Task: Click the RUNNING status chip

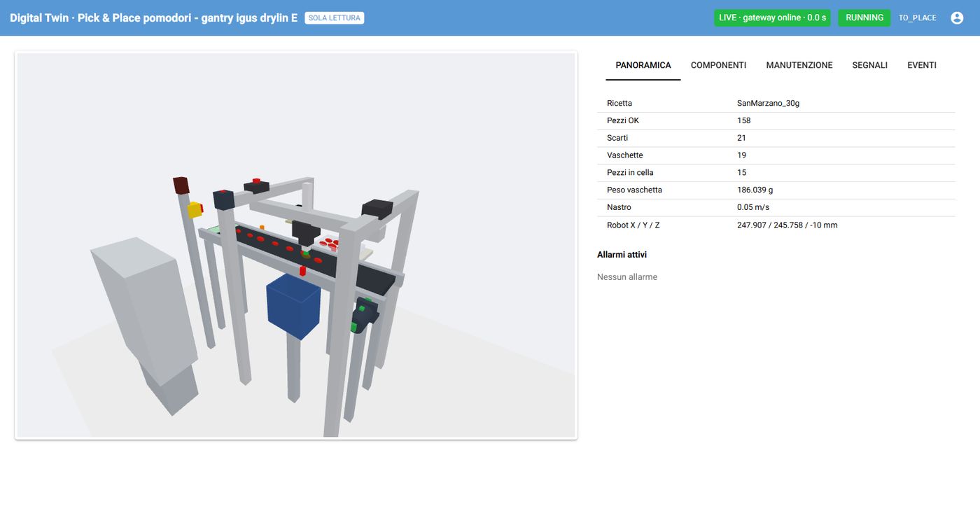Action: pos(864,18)
